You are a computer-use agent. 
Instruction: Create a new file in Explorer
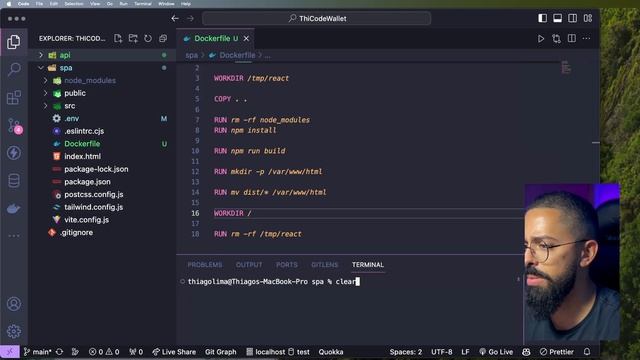[x=118, y=38]
